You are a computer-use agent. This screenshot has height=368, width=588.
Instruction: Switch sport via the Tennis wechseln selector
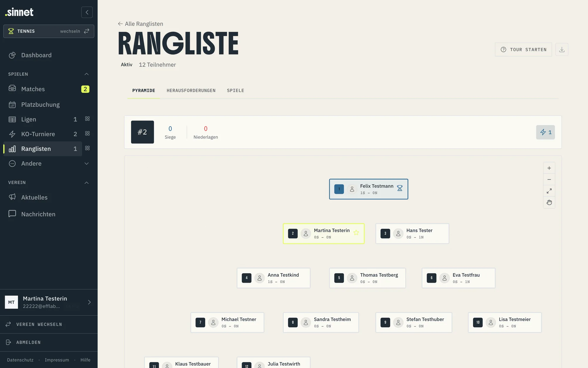(49, 31)
